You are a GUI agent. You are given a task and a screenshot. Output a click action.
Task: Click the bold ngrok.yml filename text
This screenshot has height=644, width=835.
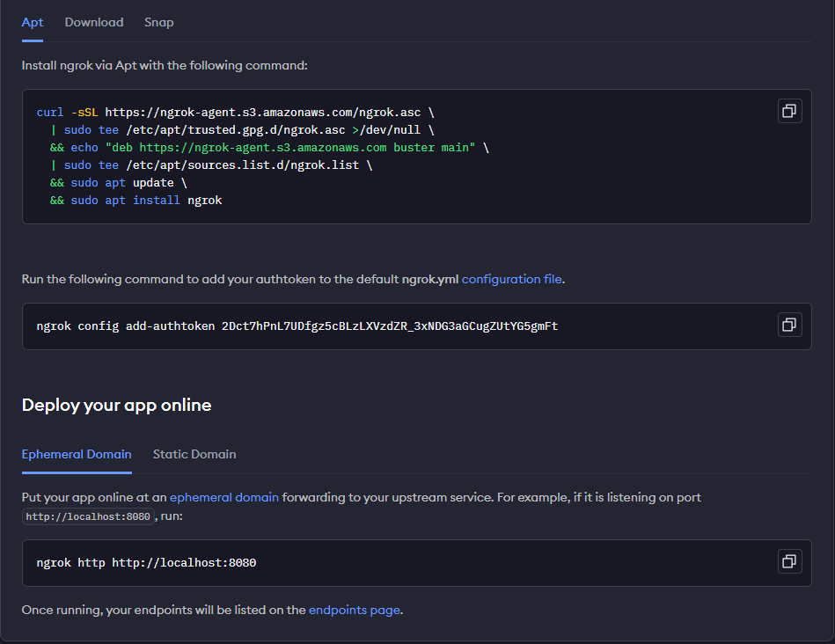tap(430, 279)
